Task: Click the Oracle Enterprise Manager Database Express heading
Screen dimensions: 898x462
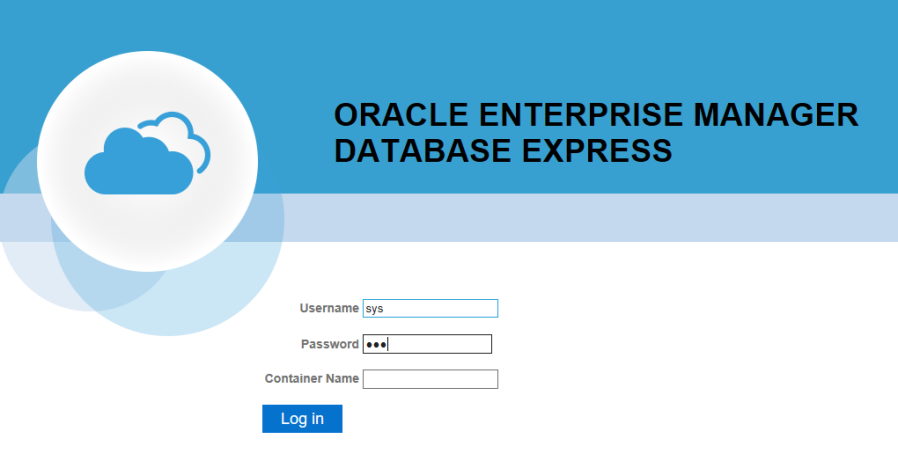Action: click(x=596, y=133)
